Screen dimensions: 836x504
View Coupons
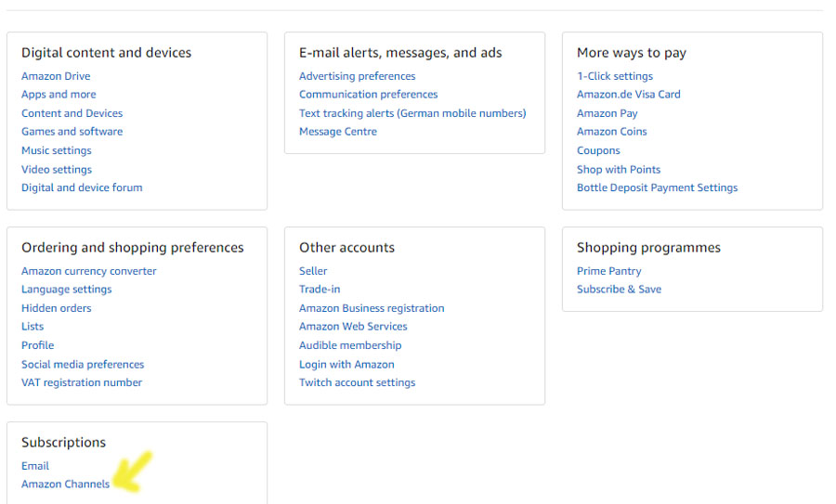[x=598, y=150]
